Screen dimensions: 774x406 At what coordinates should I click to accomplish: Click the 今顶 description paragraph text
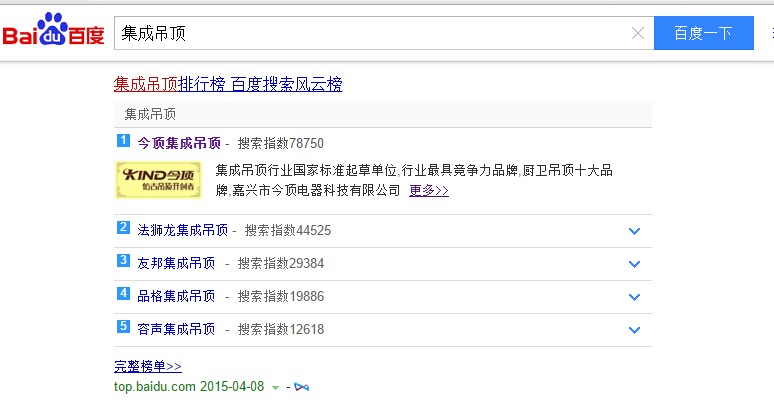[414, 180]
